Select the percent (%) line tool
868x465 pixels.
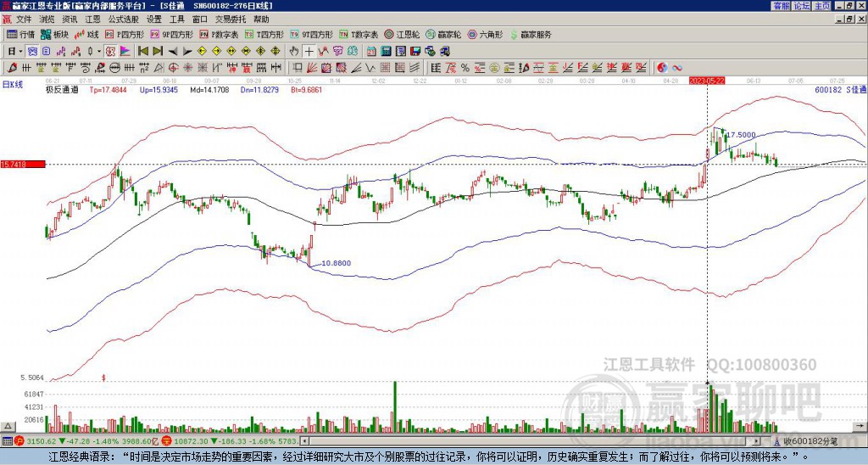(465, 68)
